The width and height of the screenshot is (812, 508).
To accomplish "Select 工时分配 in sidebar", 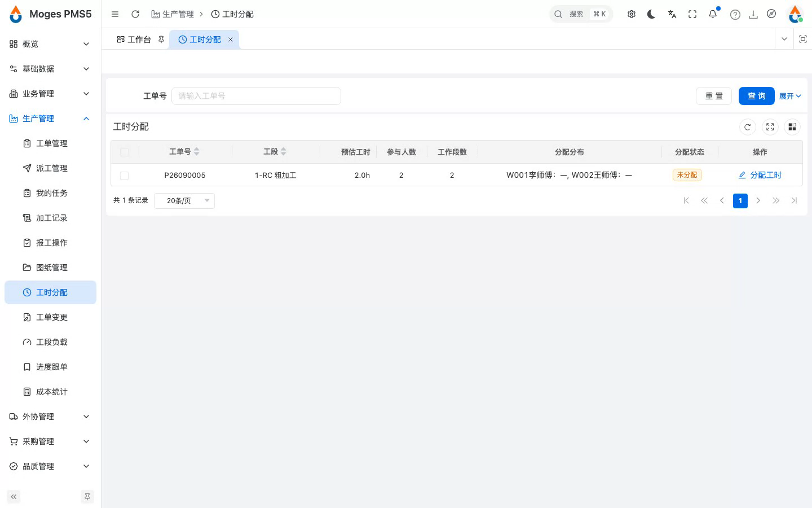I will tap(50, 292).
